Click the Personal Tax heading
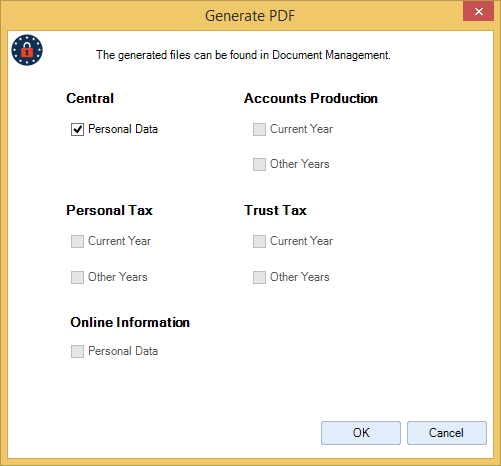501x466 pixels. [x=109, y=210]
